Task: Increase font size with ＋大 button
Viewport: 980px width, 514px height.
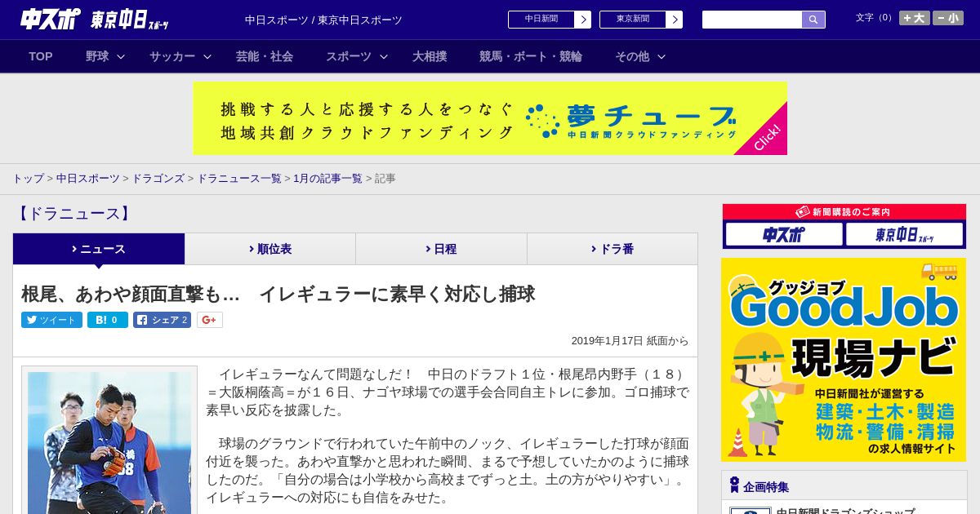Action: click(x=915, y=18)
